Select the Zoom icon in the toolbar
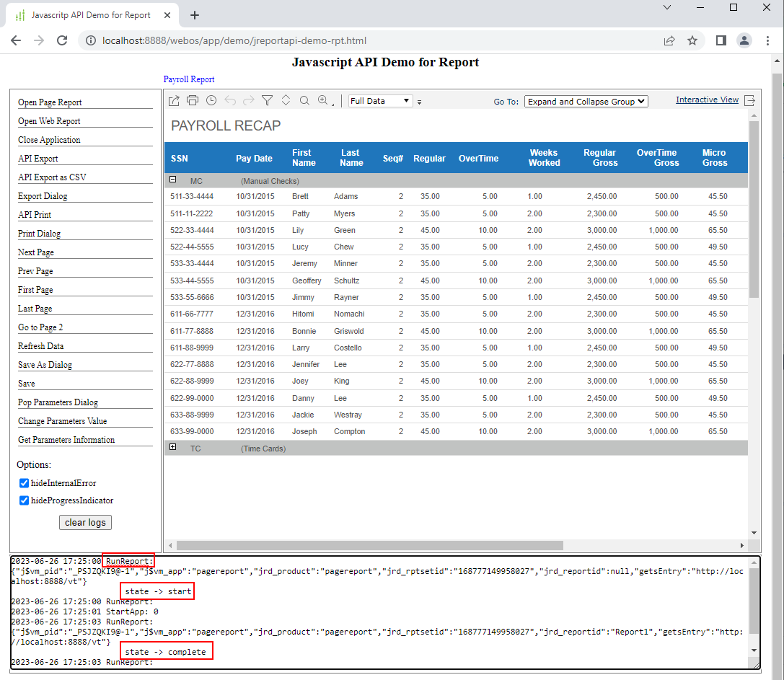The width and height of the screenshot is (784, 680). pos(322,100)
